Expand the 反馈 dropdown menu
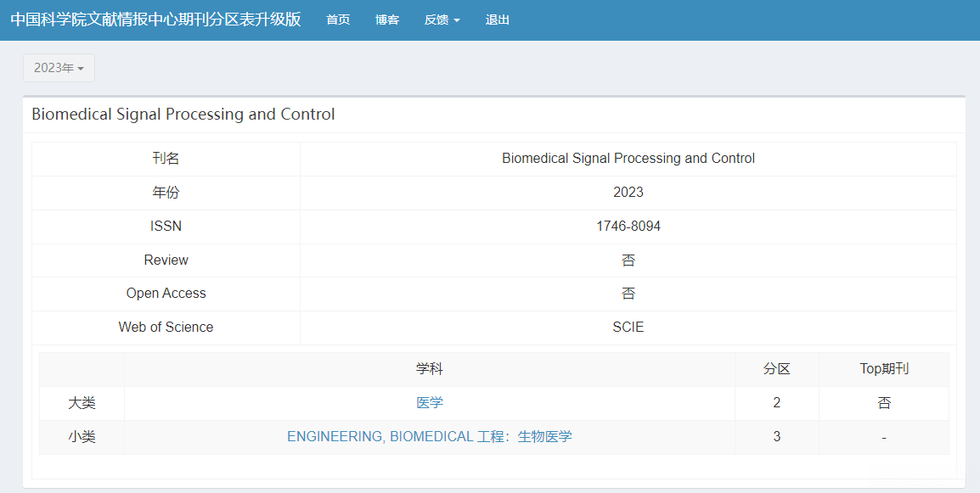Viewport: 980px width, 493px height. (x=442, y=20)
